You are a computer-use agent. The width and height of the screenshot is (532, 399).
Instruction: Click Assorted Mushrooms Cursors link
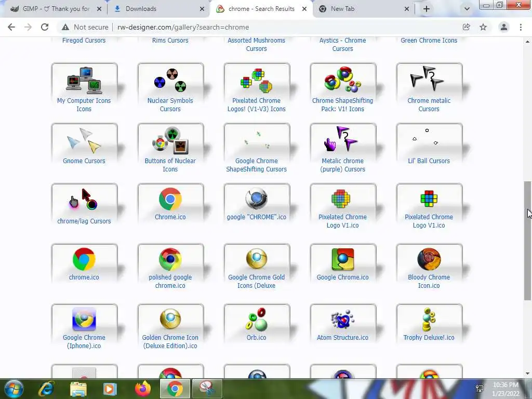coord(257,45)
